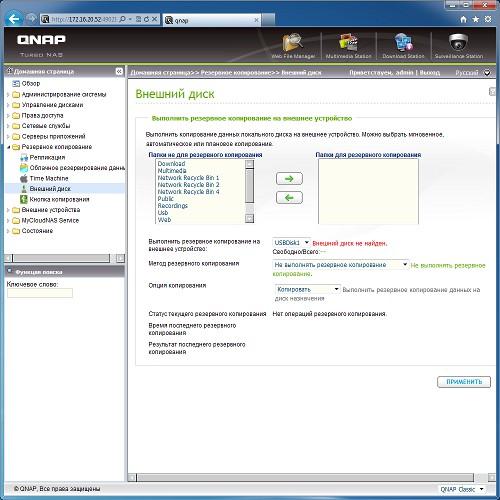Expand Сетевые службы folder
This screenshot has height=500, width=500.
point(8,126)
